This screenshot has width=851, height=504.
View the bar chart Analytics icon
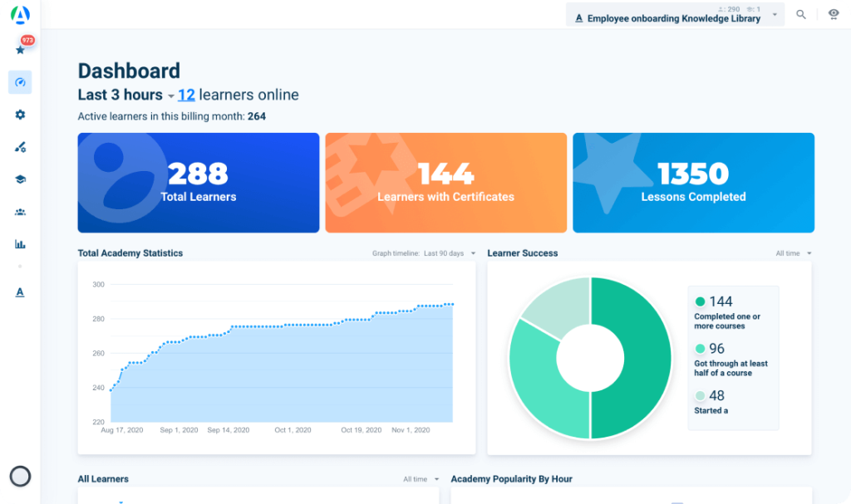(18, 243)
